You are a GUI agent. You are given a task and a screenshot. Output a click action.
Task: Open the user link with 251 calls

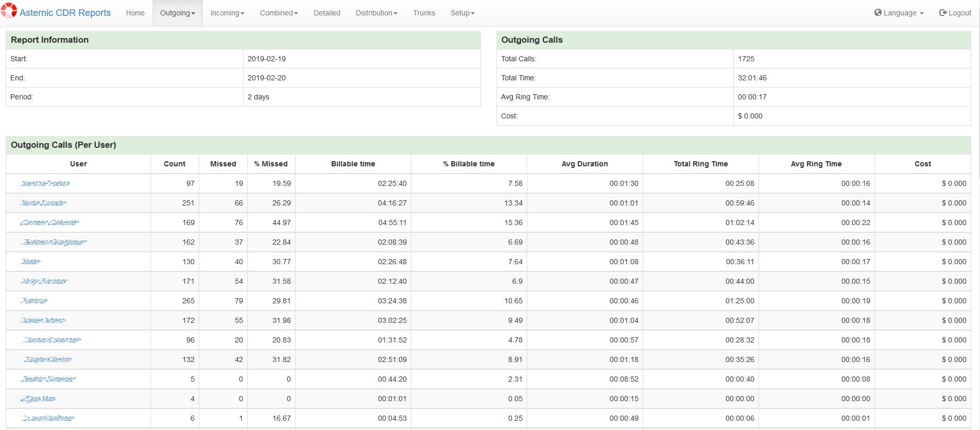click(43, 203)
